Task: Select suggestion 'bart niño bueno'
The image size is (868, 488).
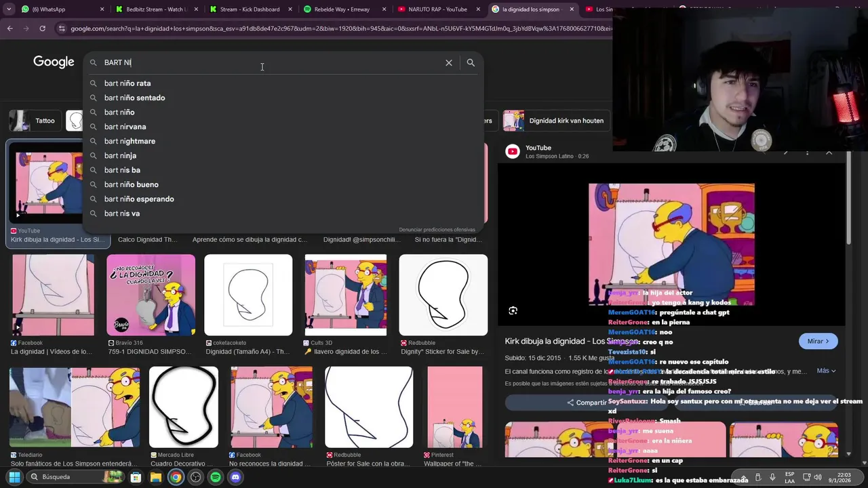Action: click(283, 184)
